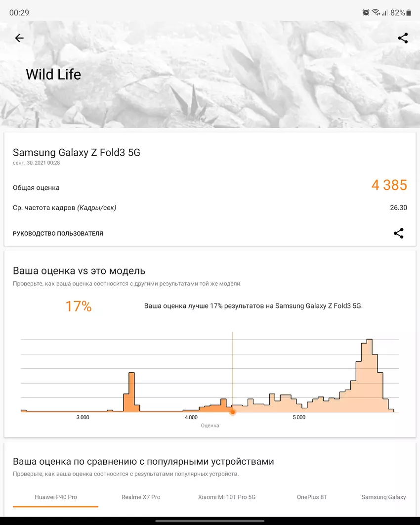The width and height of the screenshot is (420, 525).
Task: Tap the Wi-Fi icon in the status bar
Action: click(x=376, y=12)
